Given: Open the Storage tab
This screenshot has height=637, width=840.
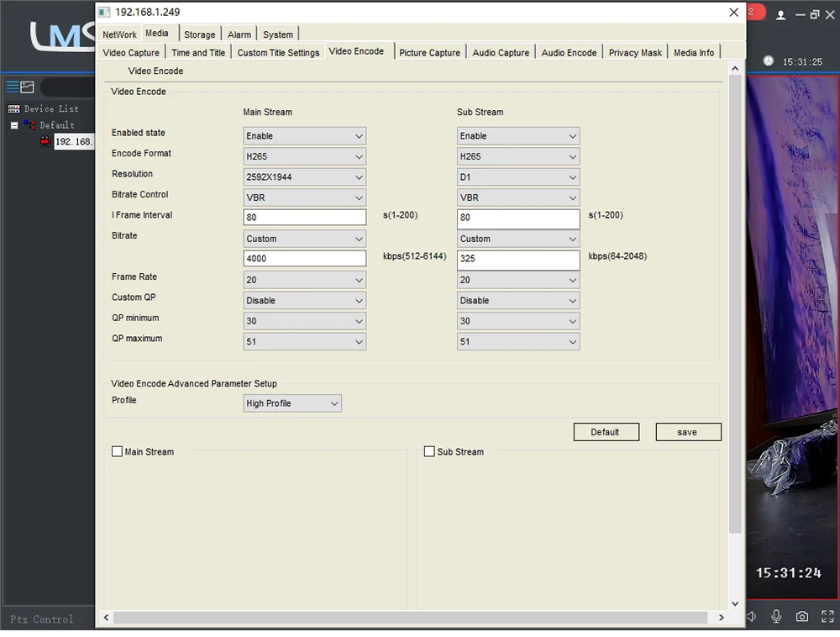Looking at the screenshot, I should coord(200,34).
